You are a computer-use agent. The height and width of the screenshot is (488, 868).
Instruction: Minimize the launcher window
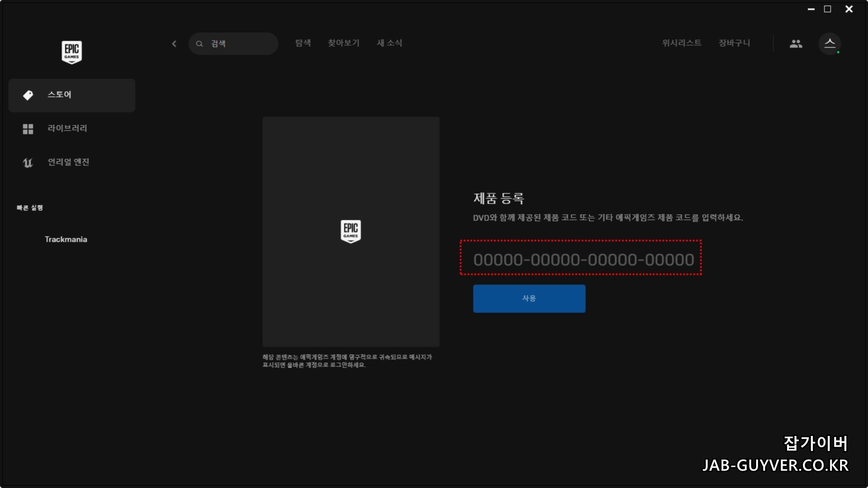click(811, 9)
